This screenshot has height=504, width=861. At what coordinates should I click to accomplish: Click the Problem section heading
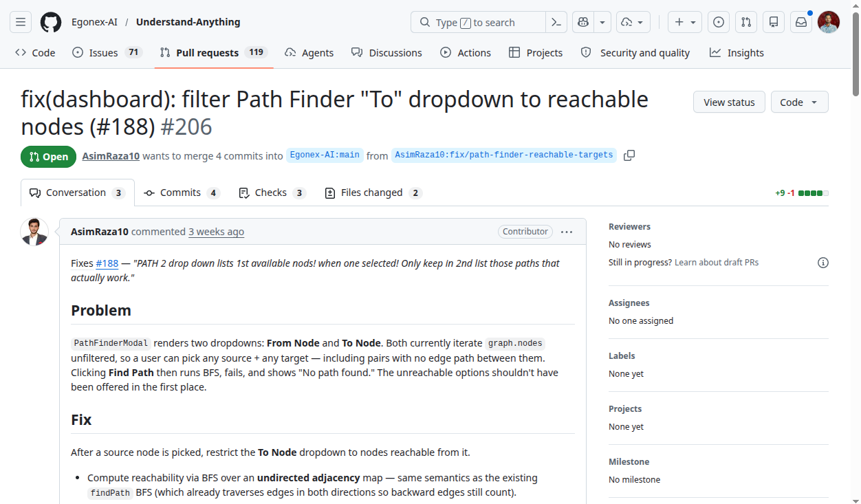101,310
